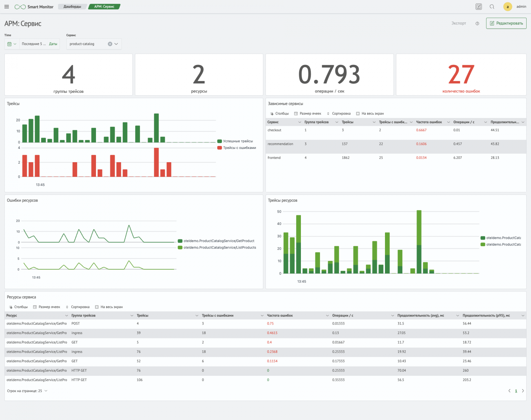Switch to the Дашборды breadcrumb tab
This screenshot has width=531, height=420.
72,7
